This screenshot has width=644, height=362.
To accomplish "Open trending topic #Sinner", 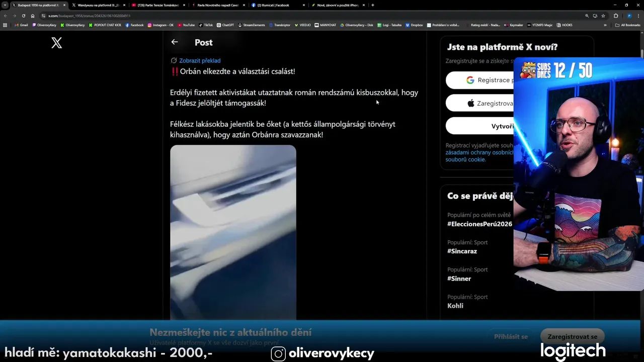I will click(459, 279).
